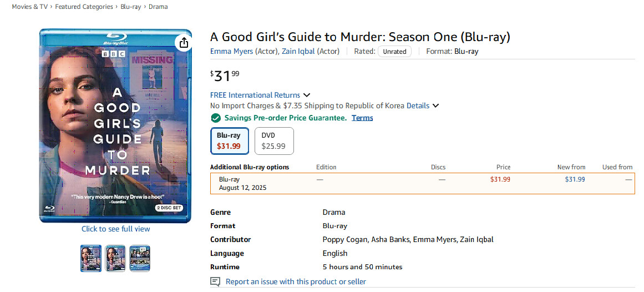The width and height of the screenshot is (644, 292).
Task: Click the share icon on product image
Action: [184, 43]
